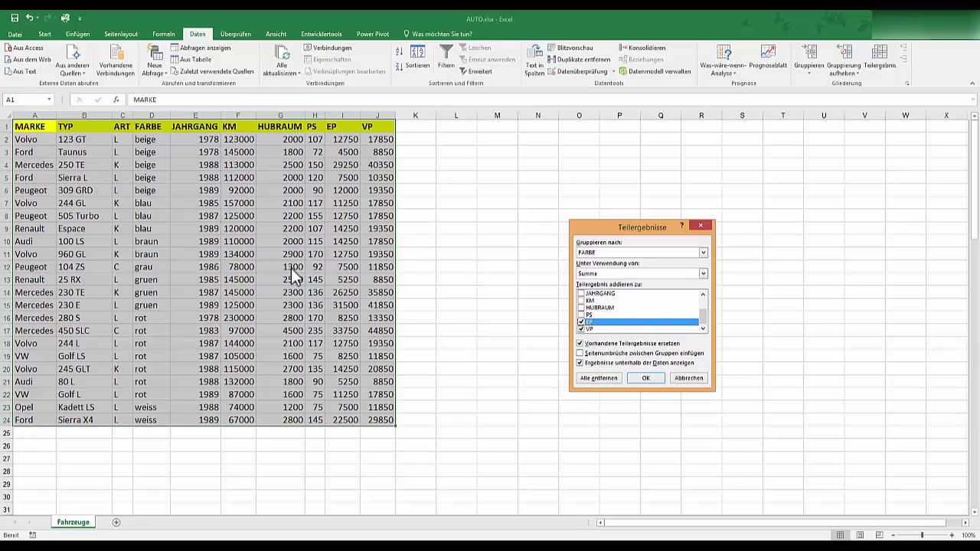980x551 pixels.
Task: Expand the Name Box dropdown
Action: tap(49, 99)
